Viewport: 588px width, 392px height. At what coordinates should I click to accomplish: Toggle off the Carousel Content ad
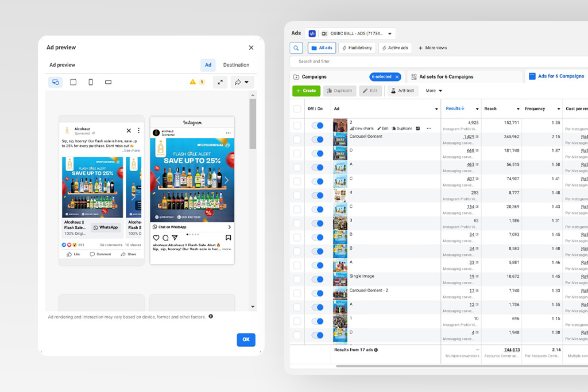click(316, 139)
